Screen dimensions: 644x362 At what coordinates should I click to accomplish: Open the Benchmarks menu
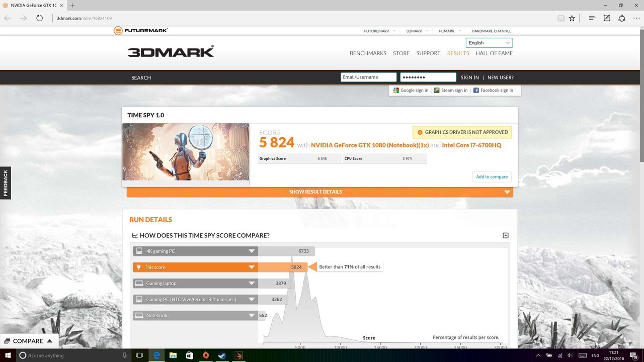368,53
